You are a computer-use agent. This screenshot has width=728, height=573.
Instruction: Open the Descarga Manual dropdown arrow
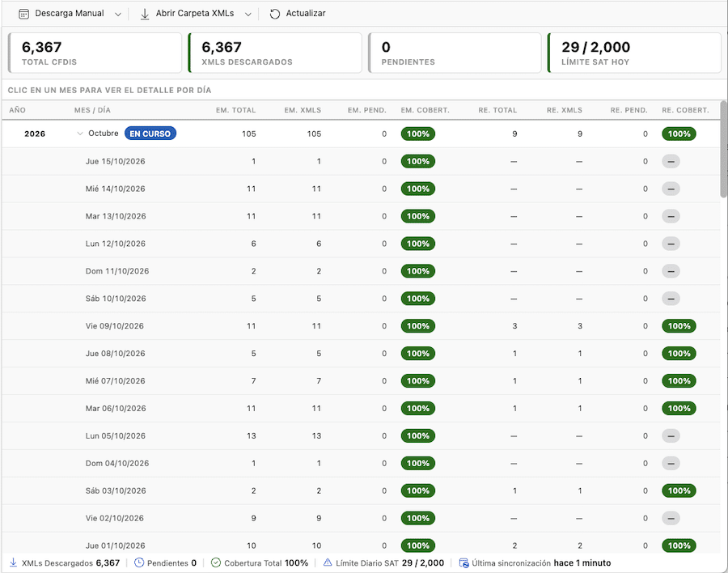tap(118, 15)
